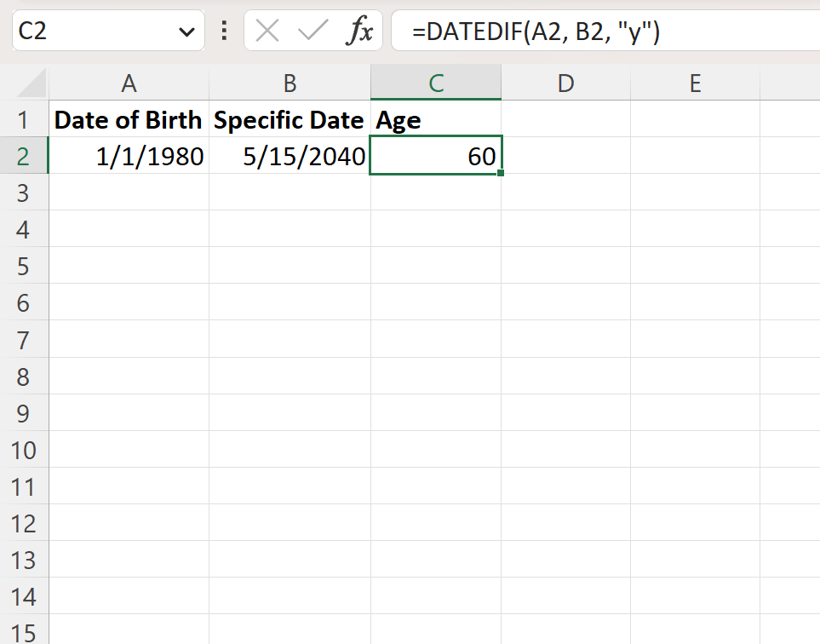The width and height of the screenshot is (820, 644).
Task: Click the Select All corner triangle
Action: coord(32,83)
